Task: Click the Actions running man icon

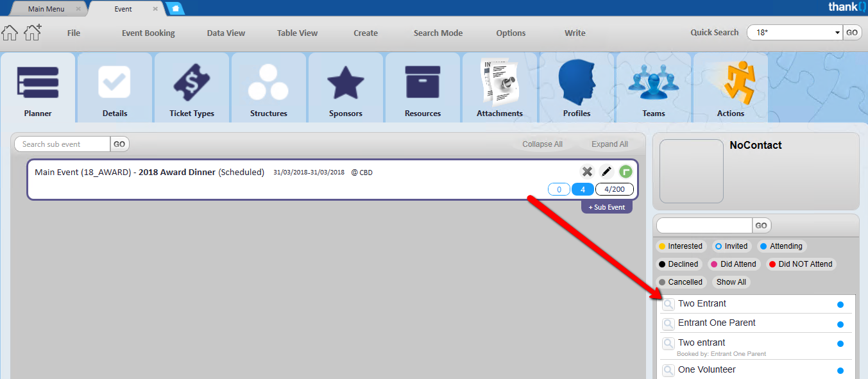Action: [x=730, y=83]
